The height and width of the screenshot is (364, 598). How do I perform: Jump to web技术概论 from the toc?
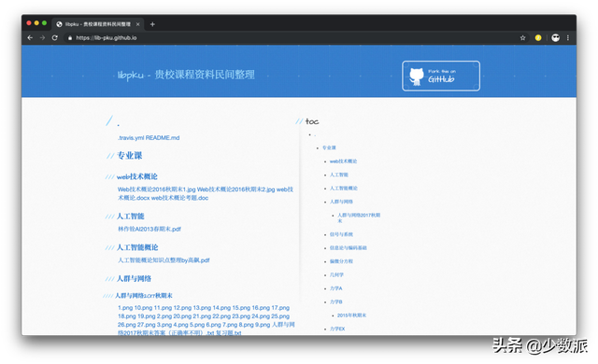coord(343,161)
